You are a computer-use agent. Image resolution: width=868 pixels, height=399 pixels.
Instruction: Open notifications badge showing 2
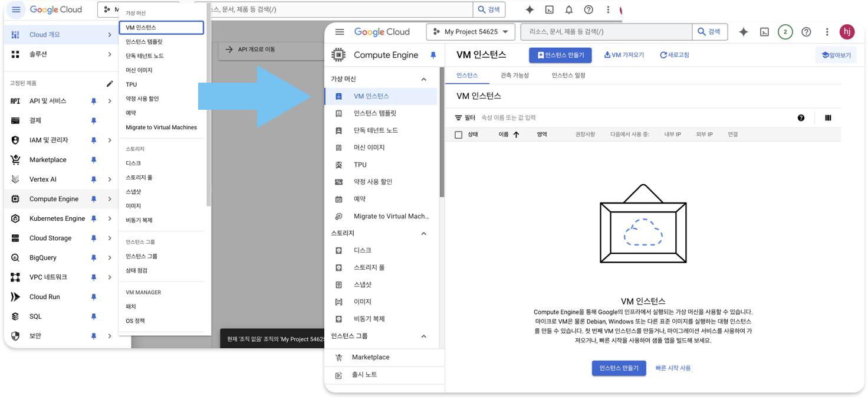[x=785, y=32]
